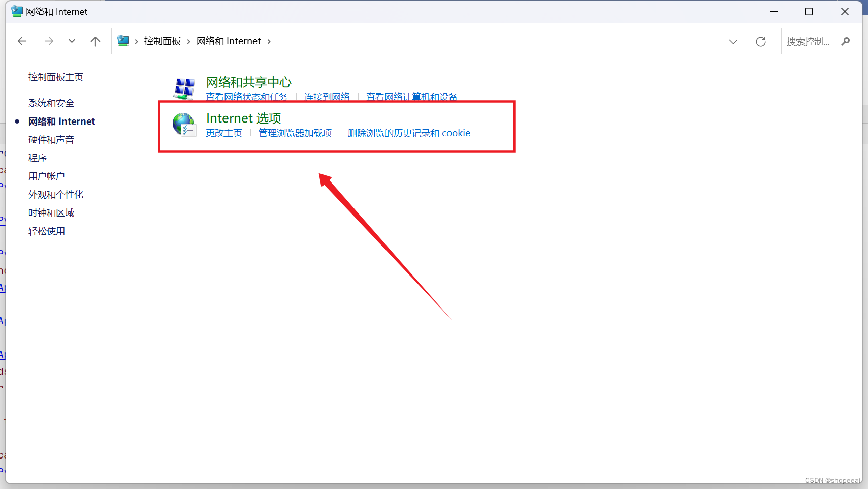This screenshot has width=868, height=489.
Task: Open the address bar dropdown arrow
Action: pyautogui.click(x=734, y=41)
